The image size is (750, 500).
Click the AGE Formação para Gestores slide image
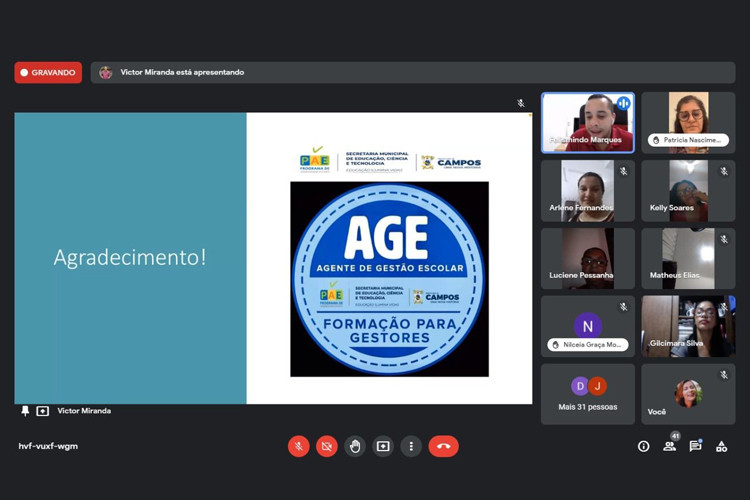pos(389,279)
